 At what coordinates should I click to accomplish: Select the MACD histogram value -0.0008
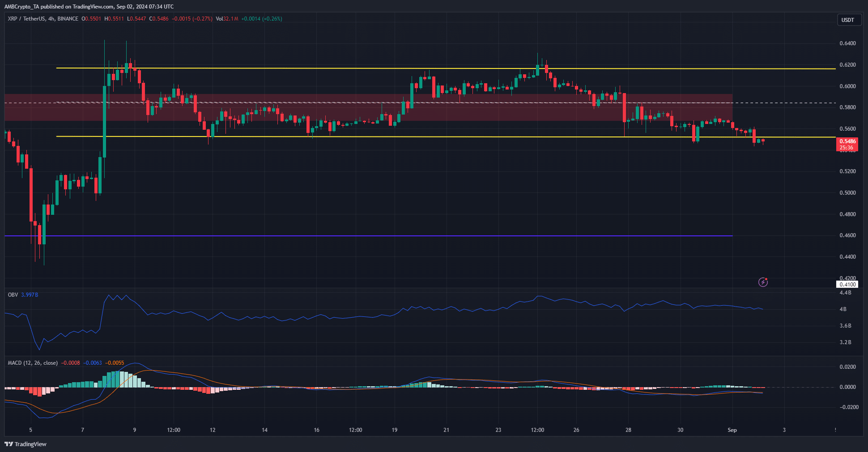point(71,363)
